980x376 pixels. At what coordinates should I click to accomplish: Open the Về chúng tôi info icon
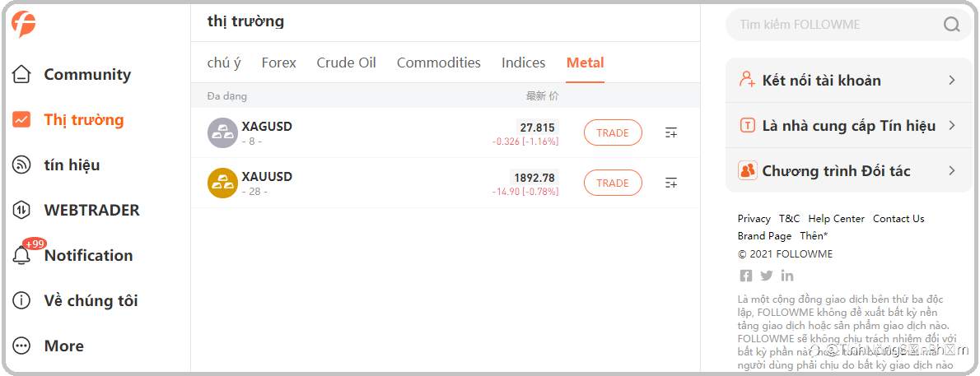pyautogui.click(x=21, y=300)
